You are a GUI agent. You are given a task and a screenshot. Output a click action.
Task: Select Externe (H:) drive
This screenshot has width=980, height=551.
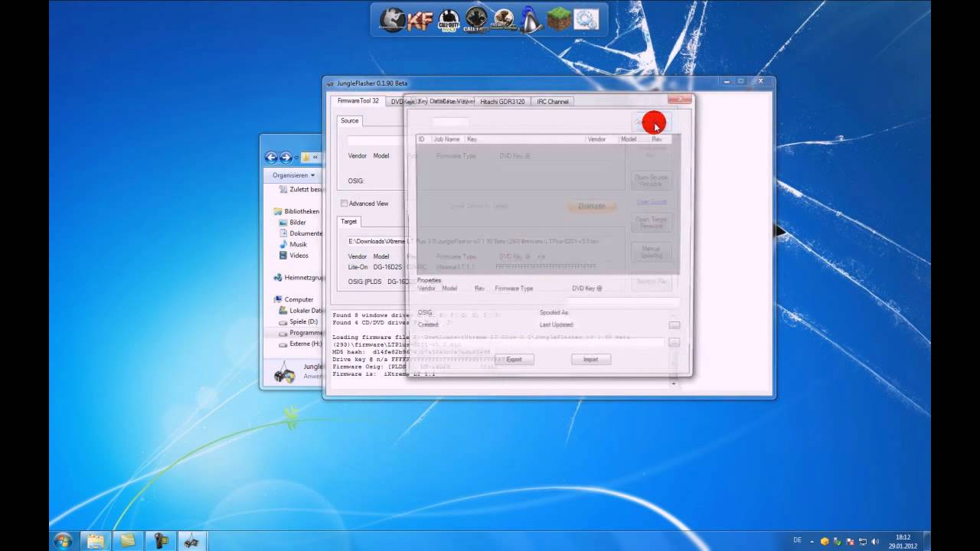click(x=301, y=344)
